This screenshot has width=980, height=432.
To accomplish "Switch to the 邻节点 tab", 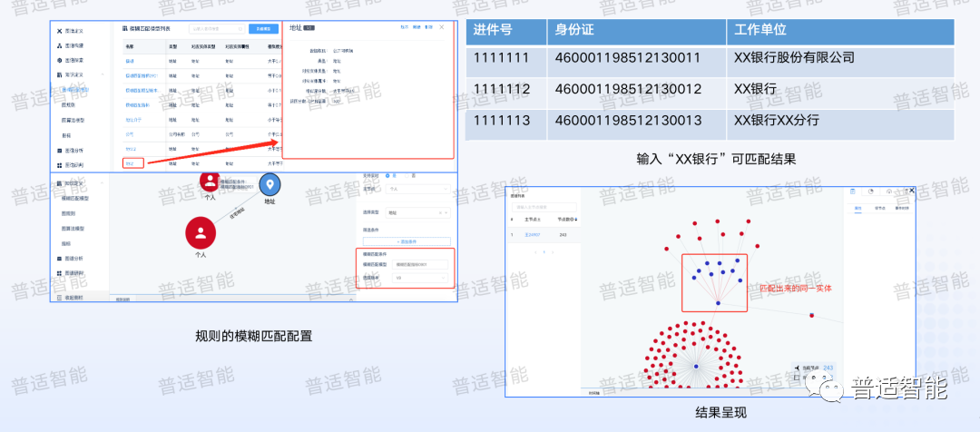I will (879, 207).
